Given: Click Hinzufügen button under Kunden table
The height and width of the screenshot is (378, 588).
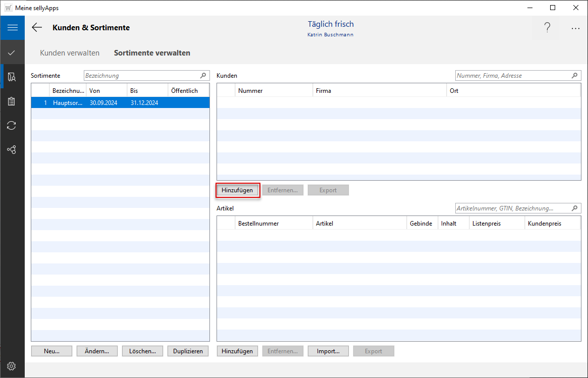Looking at the screenshot, I should 237,190.
